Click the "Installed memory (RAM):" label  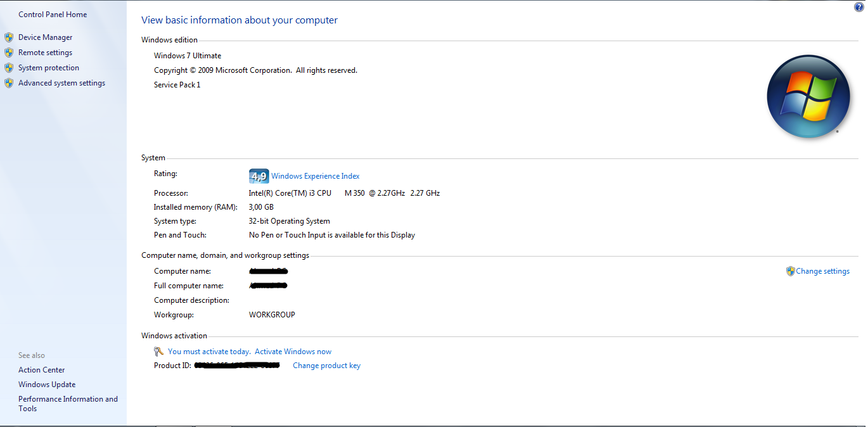(x=196, y=207)
